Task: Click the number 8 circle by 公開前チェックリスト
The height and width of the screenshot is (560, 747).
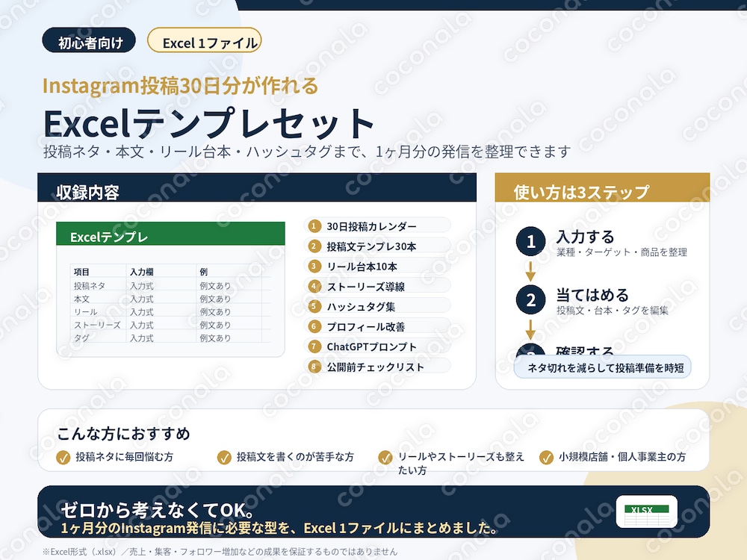Action: coord(314,367)
